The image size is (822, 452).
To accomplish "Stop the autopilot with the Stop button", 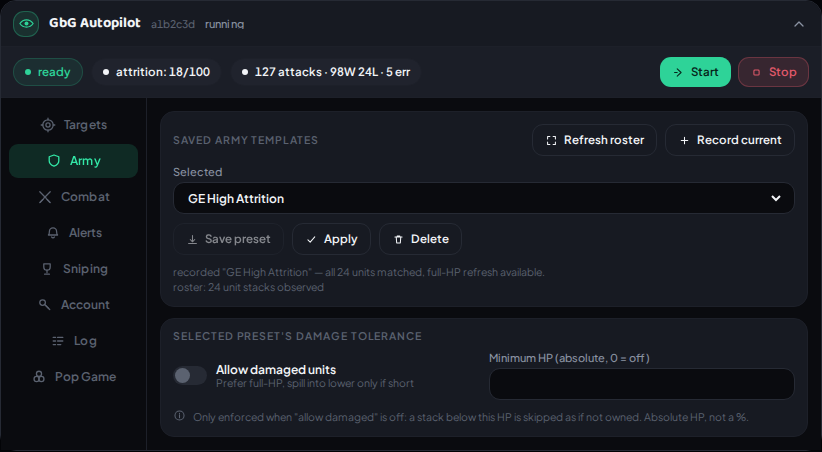I will click(773, 72).
